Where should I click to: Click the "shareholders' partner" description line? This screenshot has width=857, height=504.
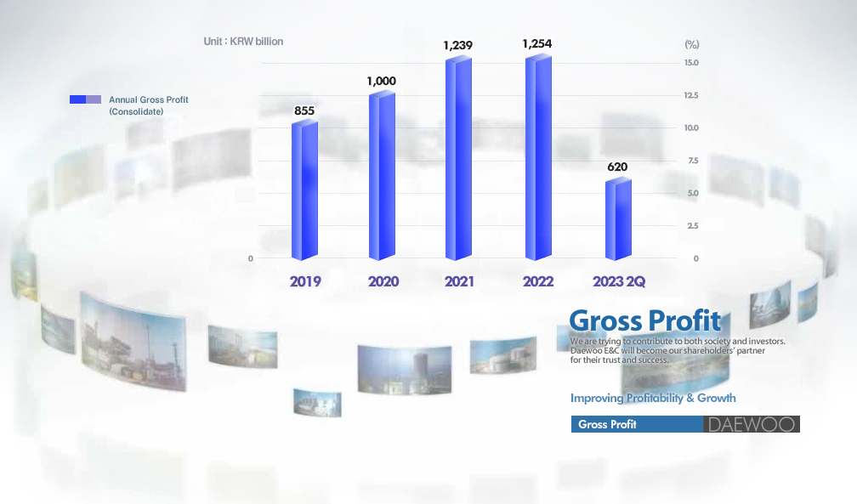point(667,350)
